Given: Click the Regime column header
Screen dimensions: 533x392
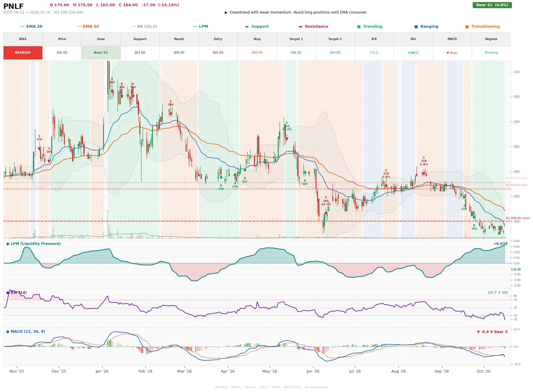Looking at the screenshot, I should pyautogui.click(x=491, y=39).
